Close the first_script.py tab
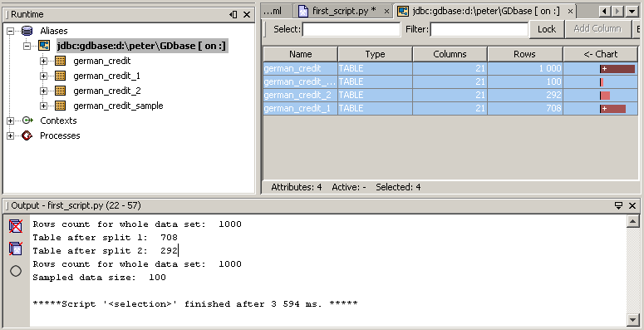 tap(386, 12)
